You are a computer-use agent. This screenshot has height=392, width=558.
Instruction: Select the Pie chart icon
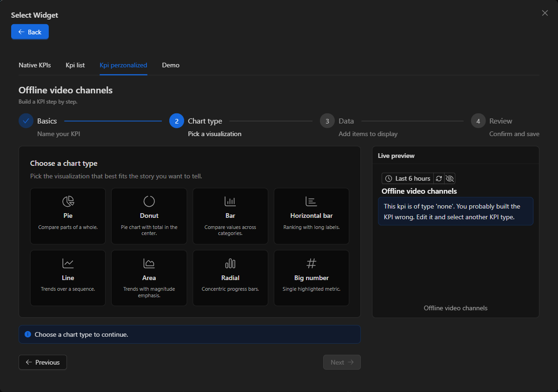tap(68, 201)
